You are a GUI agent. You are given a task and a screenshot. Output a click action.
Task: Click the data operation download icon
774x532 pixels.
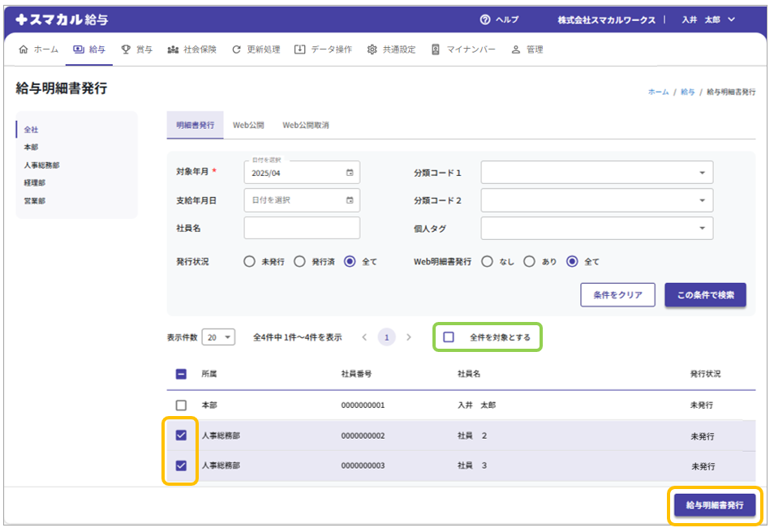pos(299,49)
